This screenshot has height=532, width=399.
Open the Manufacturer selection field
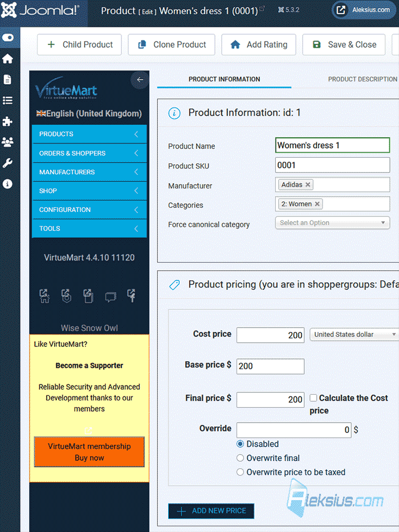point(332,185)
